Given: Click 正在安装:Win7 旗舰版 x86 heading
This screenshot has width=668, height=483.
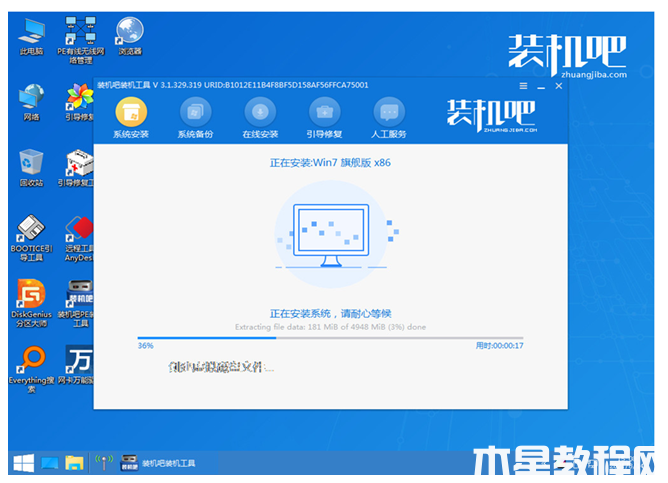Looking at the screenshot, I should pyautogui.click(x=330, y=163).
